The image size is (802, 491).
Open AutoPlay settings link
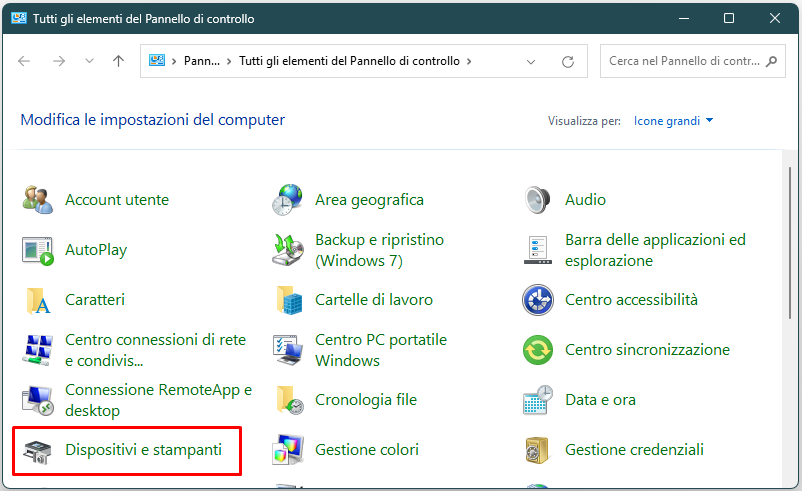(96, 250)
